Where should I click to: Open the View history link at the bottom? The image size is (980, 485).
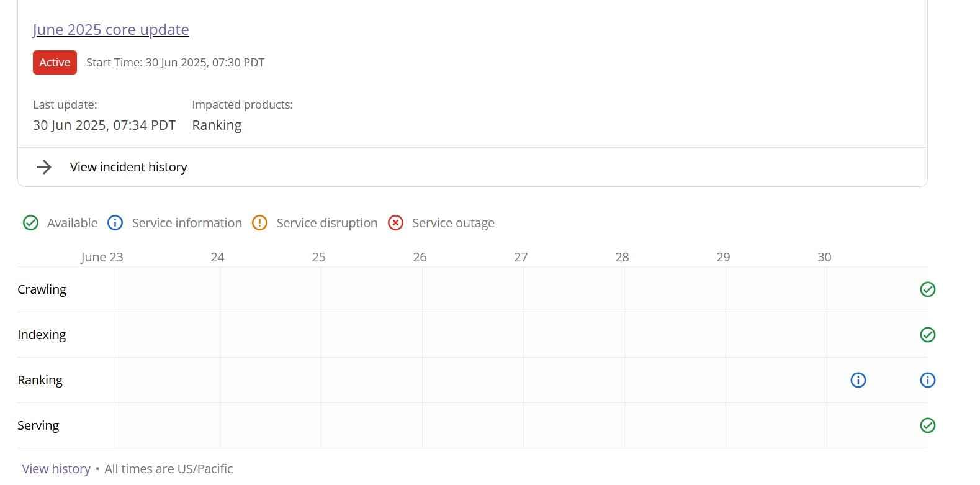[56, 468]
